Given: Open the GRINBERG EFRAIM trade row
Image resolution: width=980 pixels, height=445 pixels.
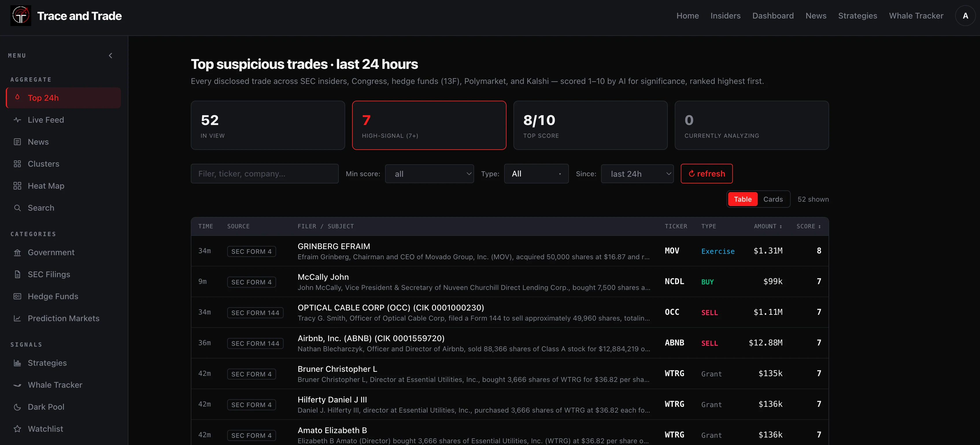Looking at the screenshot, I should click(510, 251).
